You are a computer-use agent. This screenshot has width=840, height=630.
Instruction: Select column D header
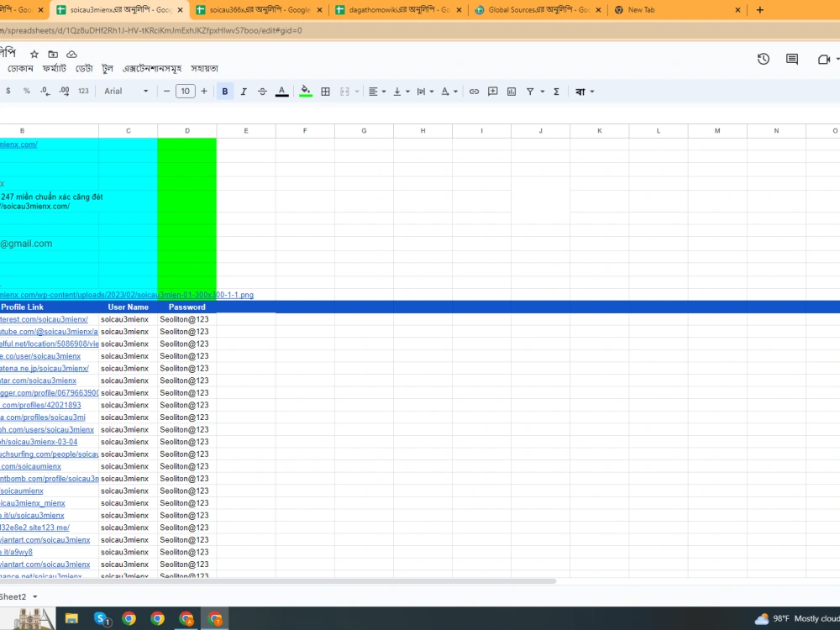tap(187, 131)
